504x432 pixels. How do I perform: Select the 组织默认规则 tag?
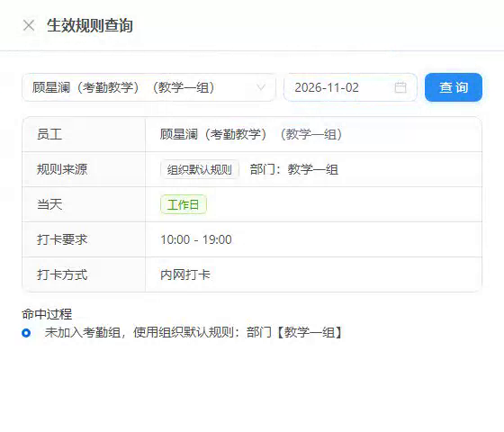pos(200,169)
